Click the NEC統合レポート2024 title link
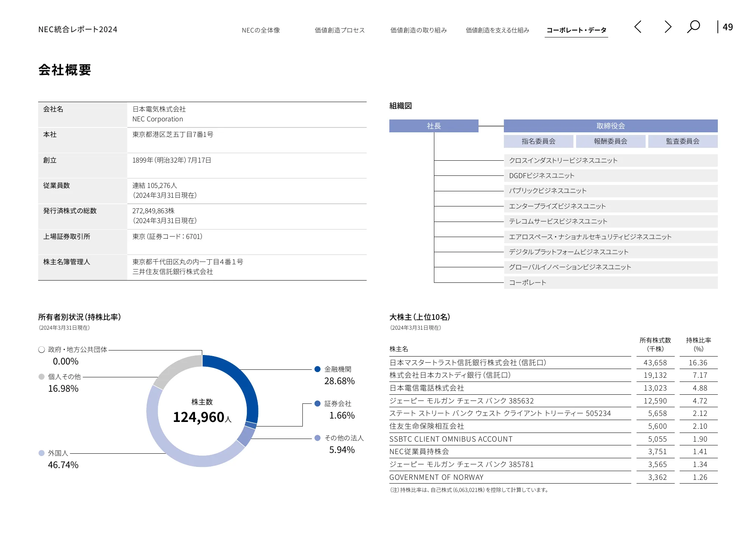Image resolution: width=756 pixels, height=535 pixels. pos(78,29)
